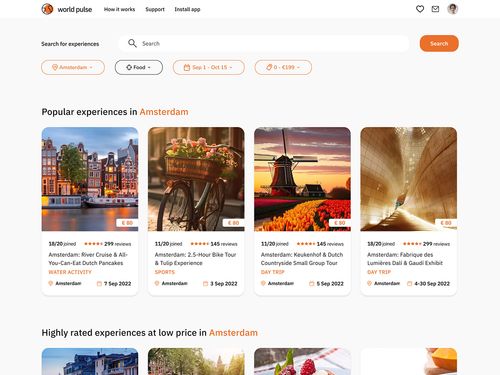This screenshot has width=500, height=375.
Task: Click location pin on Keukenhof card
Action: tap(263, 283)
